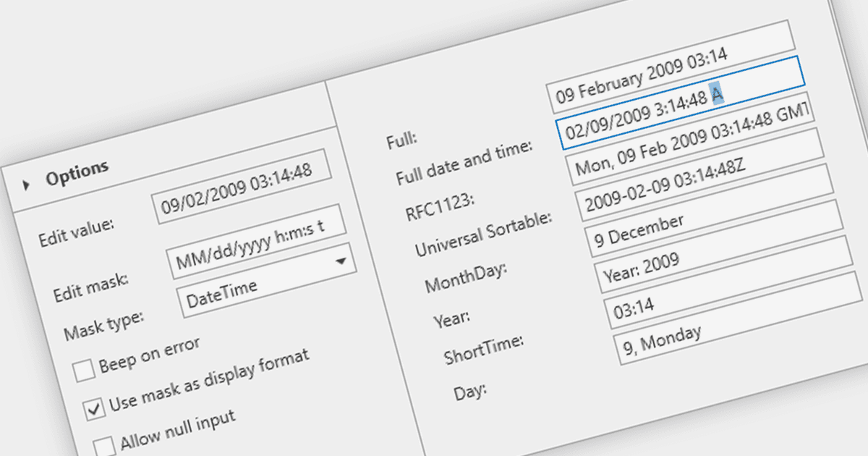868x456 pixels.
Task: Uncheck Use mask as display format
Action: pyautogui.click(x=95, y=409)
